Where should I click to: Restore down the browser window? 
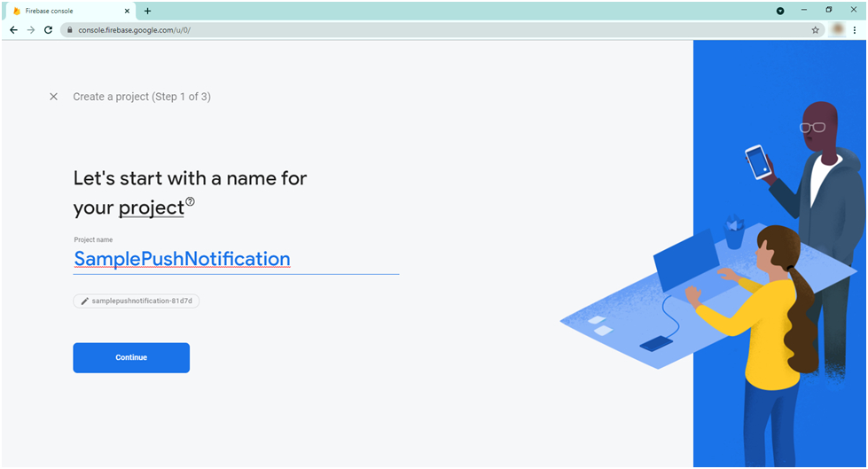(829, 10)
